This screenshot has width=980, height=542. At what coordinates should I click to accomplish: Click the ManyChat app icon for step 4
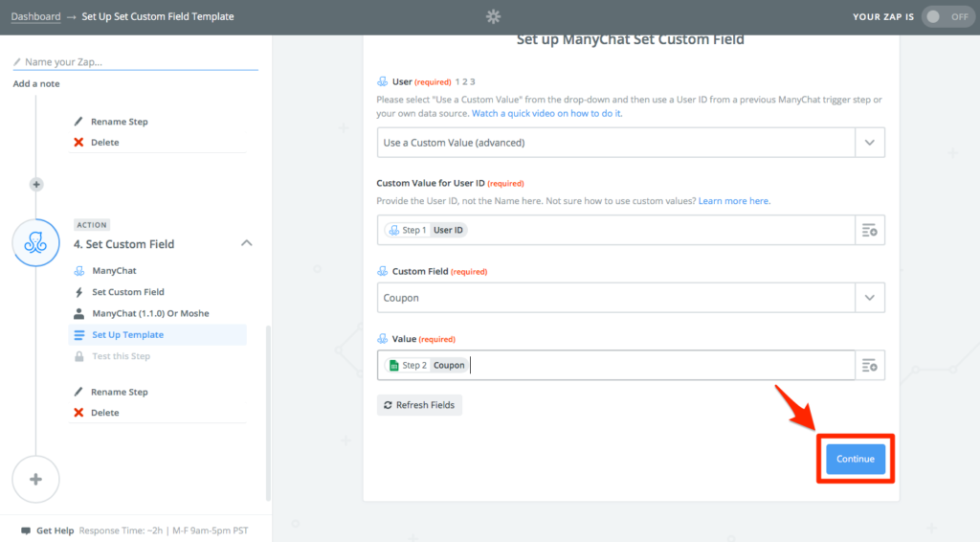click(35, 242)
